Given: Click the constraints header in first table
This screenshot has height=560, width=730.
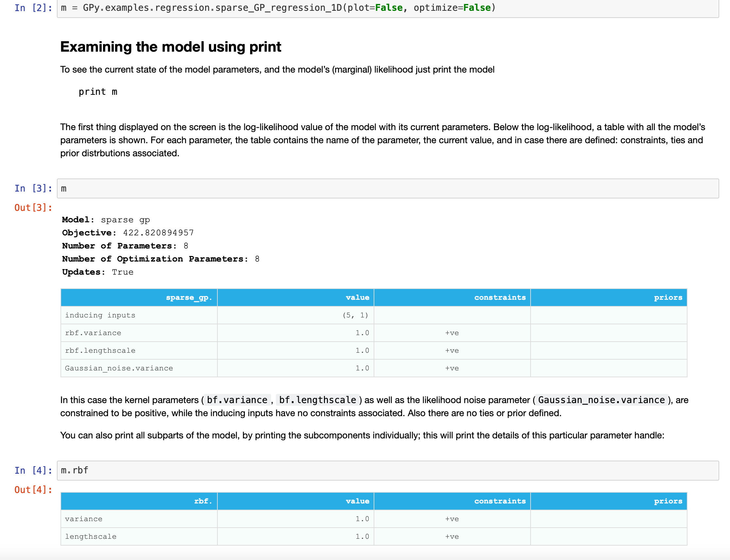Looking at the screenshot, I should (x=499, y=297).
